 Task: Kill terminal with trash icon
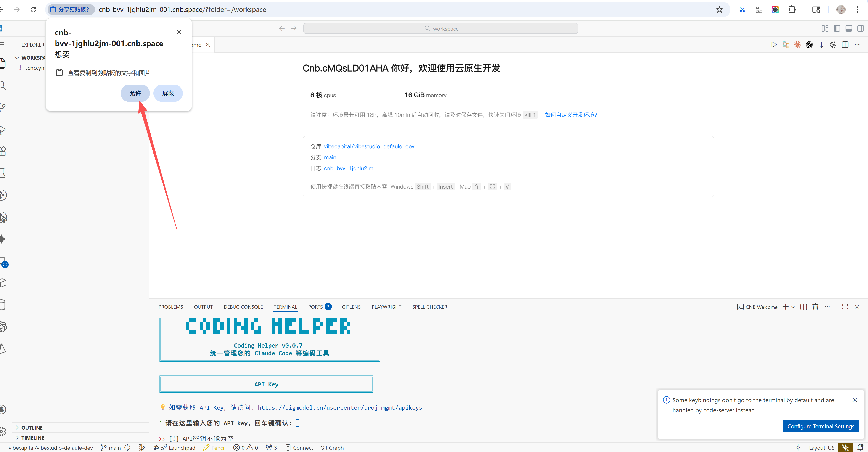(x=815, y=307)
